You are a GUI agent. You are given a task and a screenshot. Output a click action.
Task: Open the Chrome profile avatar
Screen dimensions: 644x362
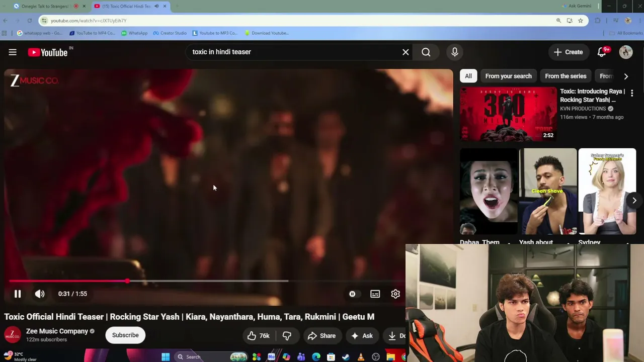point(628,21)
